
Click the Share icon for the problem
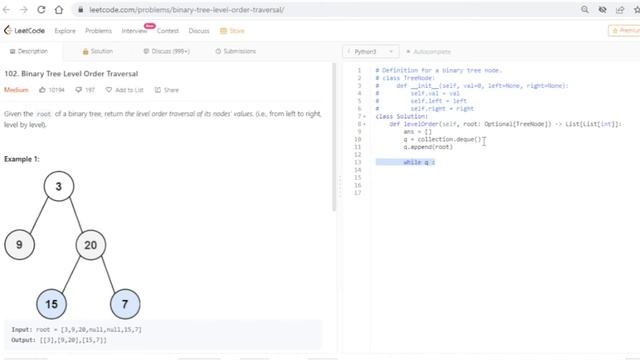tap(158, 90)
